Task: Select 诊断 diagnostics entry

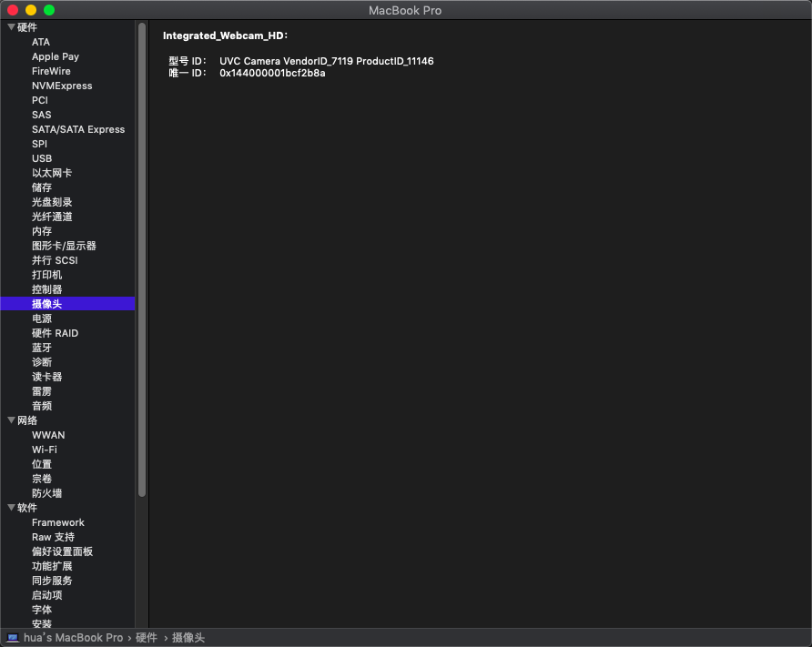Action: point(42,362)
